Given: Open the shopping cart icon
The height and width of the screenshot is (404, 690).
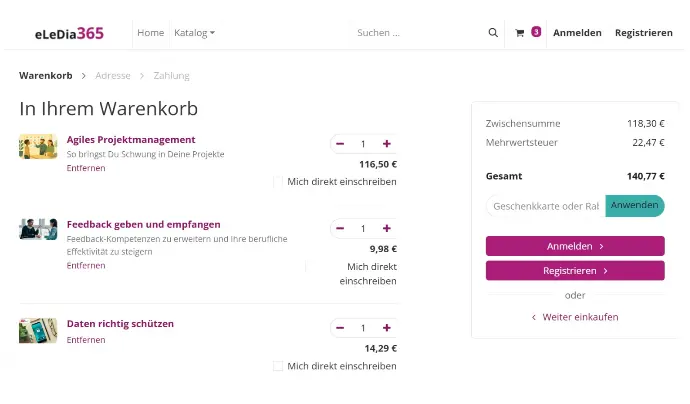Looking at the screenshot, I should [x=520, y=33].
